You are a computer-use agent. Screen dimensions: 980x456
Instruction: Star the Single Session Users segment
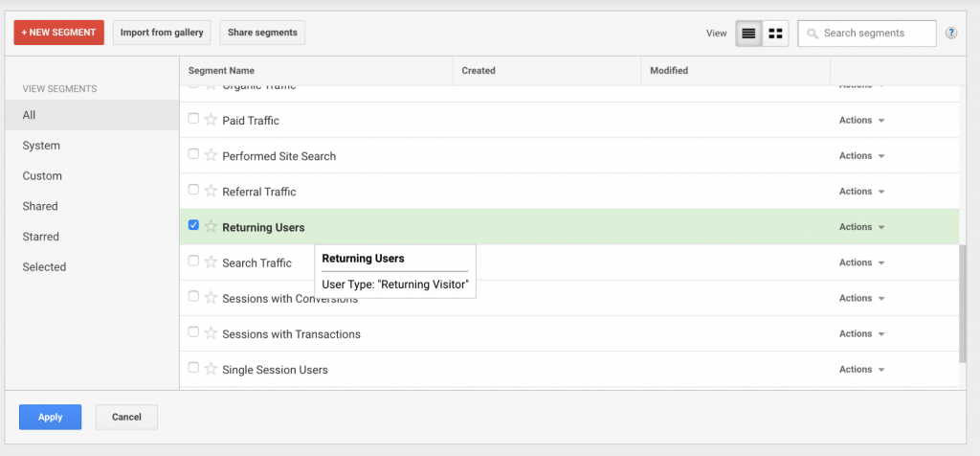(x=211, y=370)
